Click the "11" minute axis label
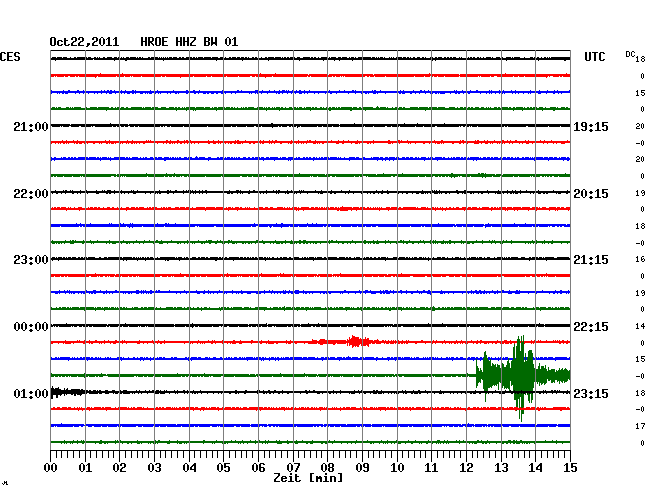This screenshot has height=494, width=650. [431, 467]
